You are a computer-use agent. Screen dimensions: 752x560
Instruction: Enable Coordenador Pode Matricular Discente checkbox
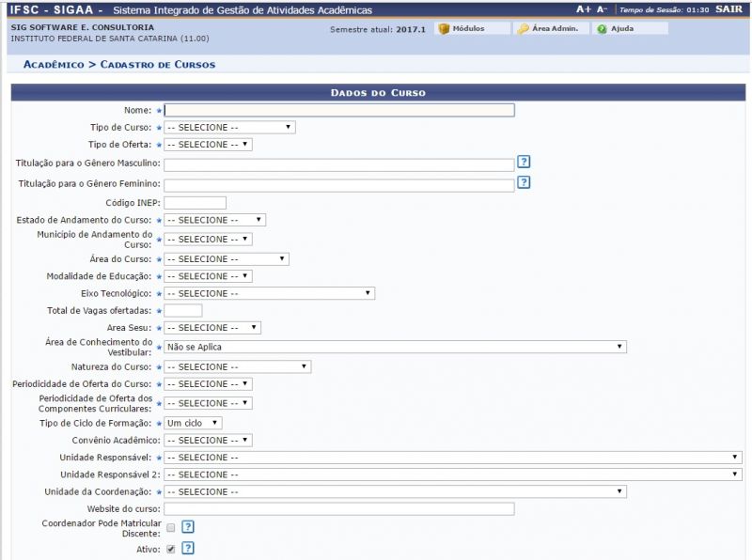pos(170,527)
